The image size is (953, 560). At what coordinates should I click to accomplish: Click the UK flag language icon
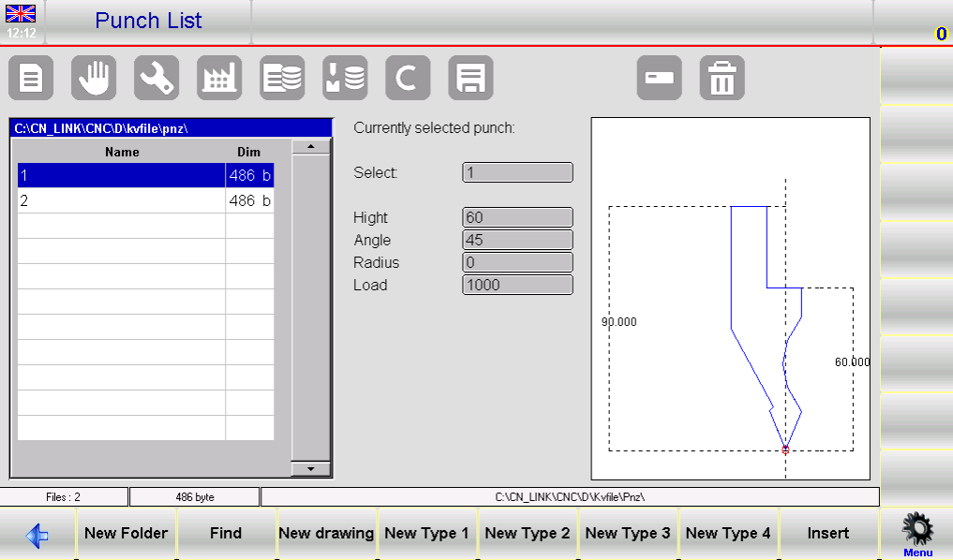[21, 14]
